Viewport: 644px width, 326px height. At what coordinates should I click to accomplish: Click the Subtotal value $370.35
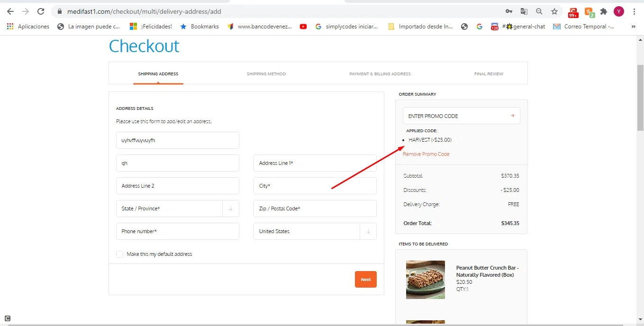click(x=510, y=176)
